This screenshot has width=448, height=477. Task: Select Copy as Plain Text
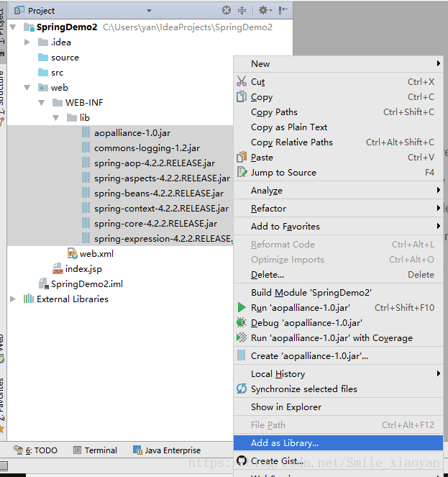338,127
